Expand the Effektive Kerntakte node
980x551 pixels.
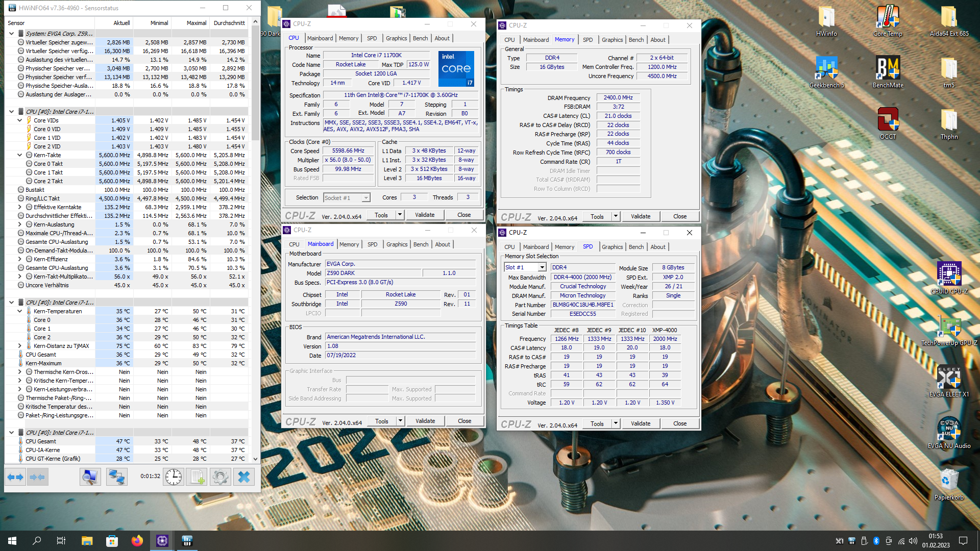click(x=20, y=207)
